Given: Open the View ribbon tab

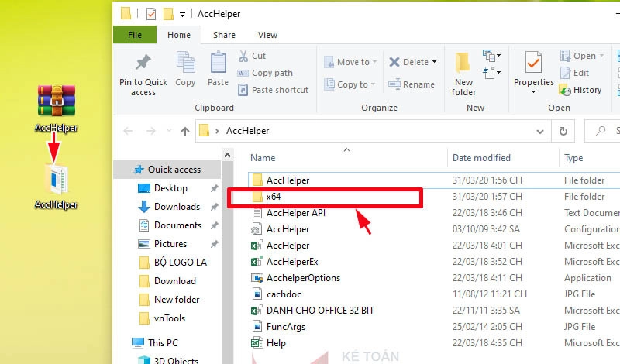Looking at the screenshot, I should (267, 35).
